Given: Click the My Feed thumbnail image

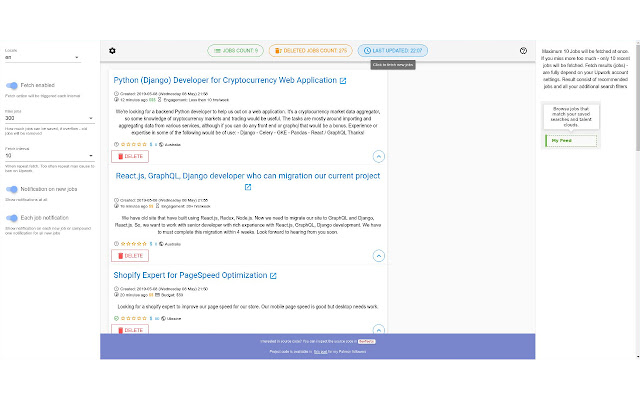Looking at the screenshot, I should [x=571, y=125].
